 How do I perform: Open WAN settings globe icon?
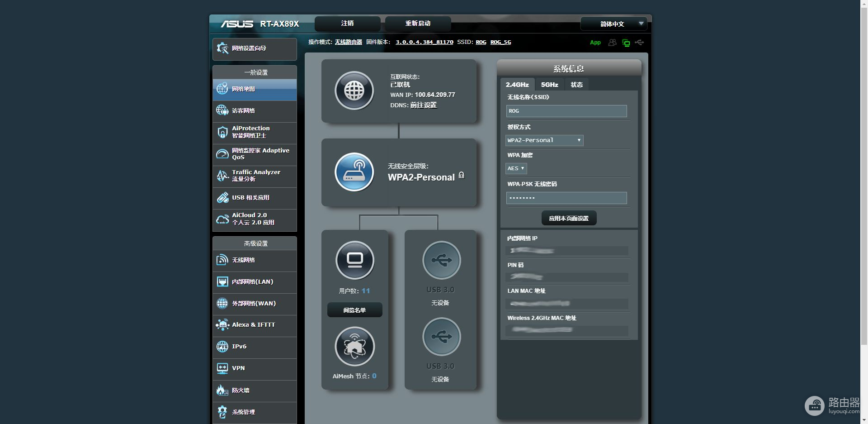click(x=222, y=303)
